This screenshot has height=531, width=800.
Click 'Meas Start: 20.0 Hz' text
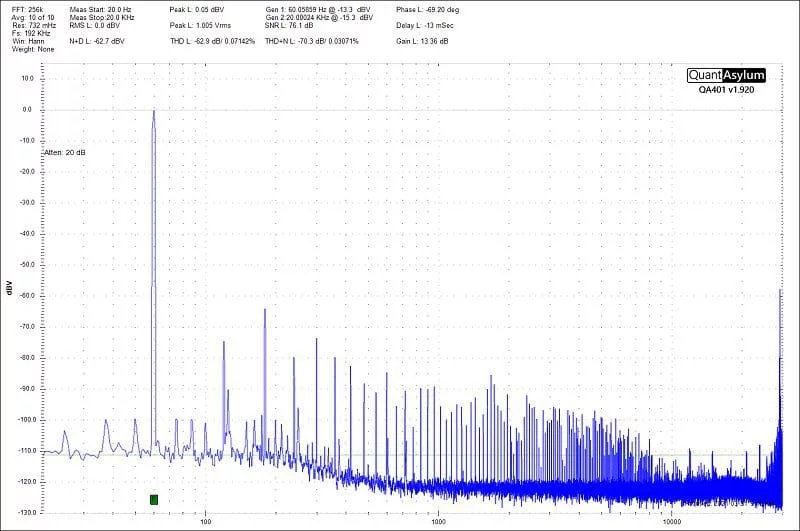click(x=101, y=10)
